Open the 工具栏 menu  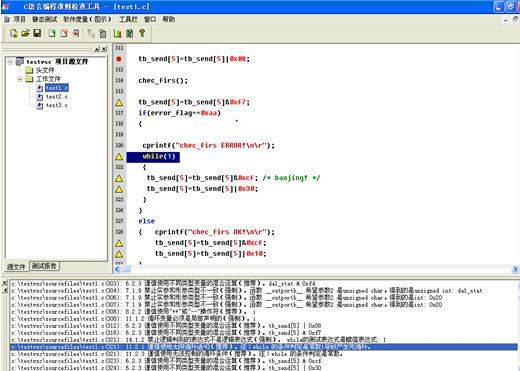tap(128, 19)
